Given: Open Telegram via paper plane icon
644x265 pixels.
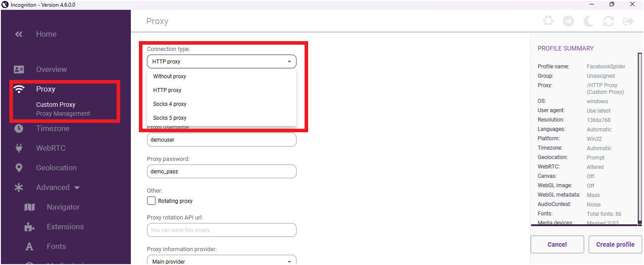Looking at the screenshot, I should tap(568, 21).
